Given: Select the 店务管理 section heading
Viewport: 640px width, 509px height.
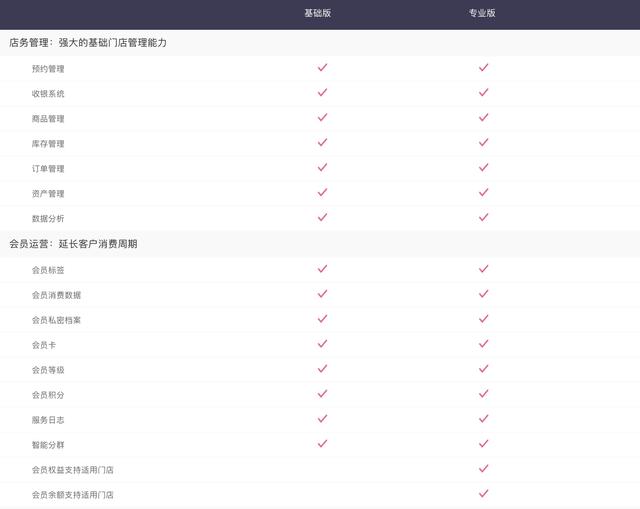Looking at the screenshot, I should click(88, 42).
